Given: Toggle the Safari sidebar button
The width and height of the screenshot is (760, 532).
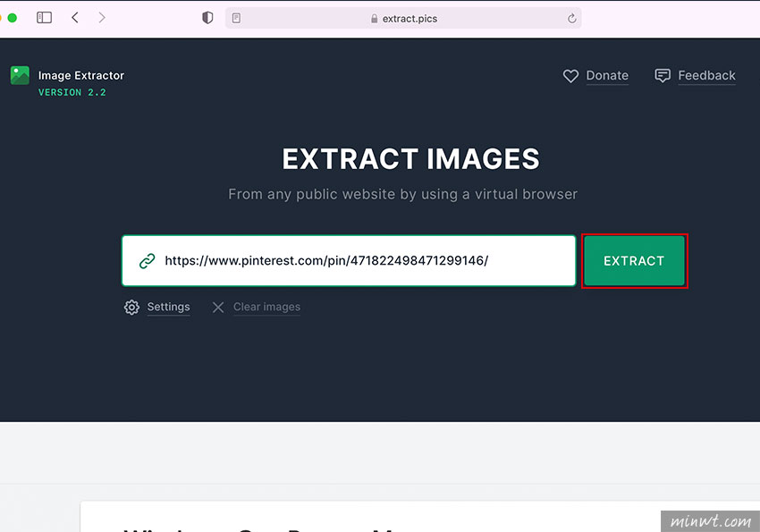Looking at the screenshot, I should [x=44, y=18].
